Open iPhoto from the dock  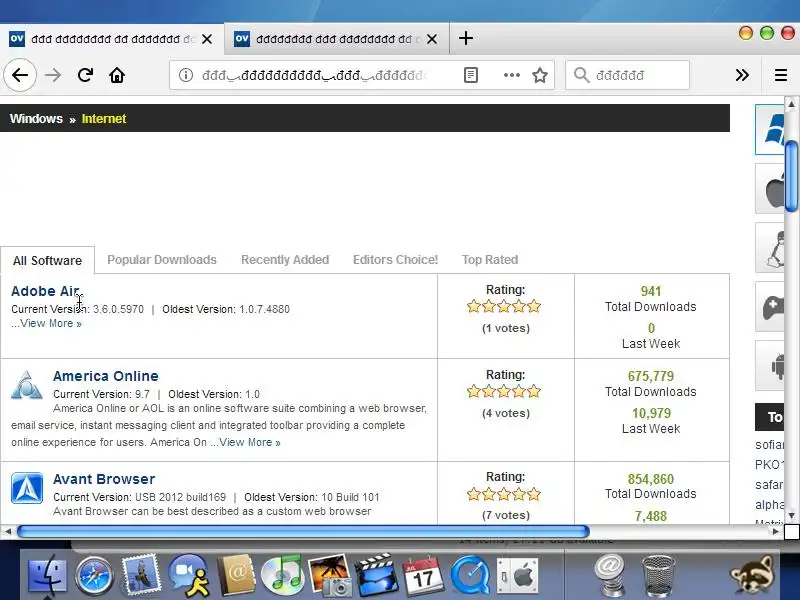point(330,576)
